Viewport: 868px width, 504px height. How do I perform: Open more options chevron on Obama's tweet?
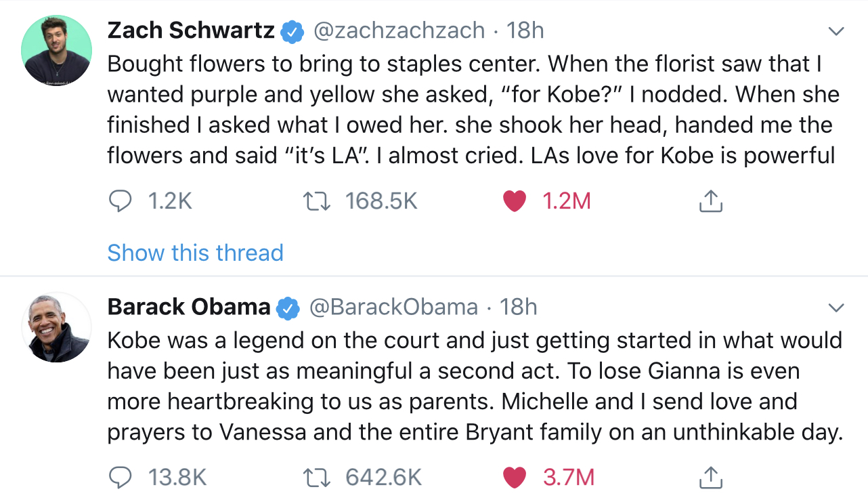837,308
